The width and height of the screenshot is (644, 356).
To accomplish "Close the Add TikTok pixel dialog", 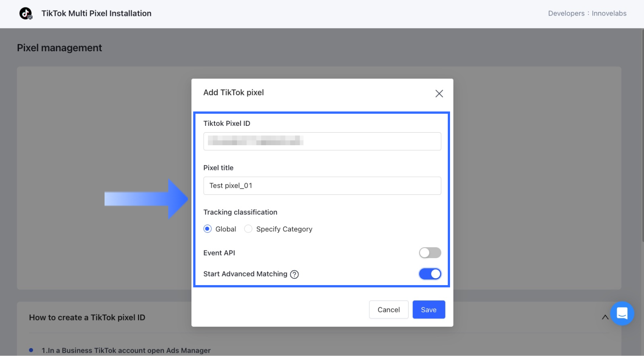I will [x=439, y=94].
